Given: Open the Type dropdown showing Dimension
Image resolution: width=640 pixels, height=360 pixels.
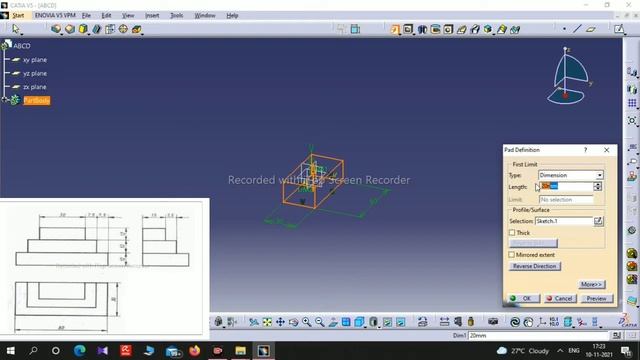Looking at the screenshot, I should pos(571,175).
